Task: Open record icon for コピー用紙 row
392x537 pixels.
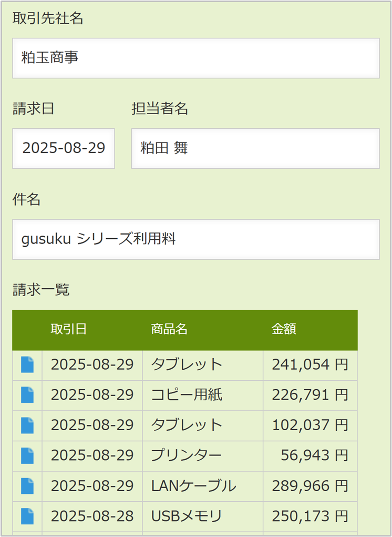Action: [27, 395]
